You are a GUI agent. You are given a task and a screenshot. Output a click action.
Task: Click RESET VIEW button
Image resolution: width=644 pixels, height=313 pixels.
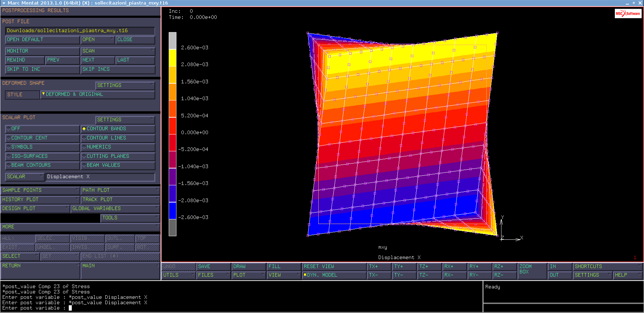(x=334, y=266)
